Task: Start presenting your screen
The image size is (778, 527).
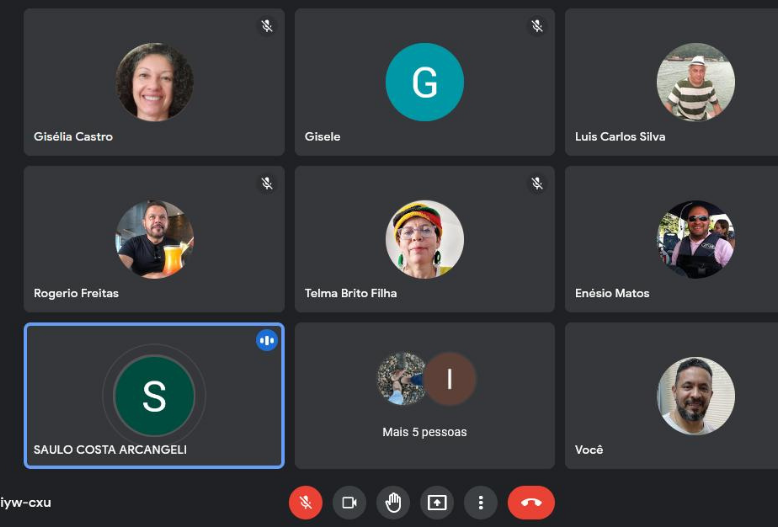Action: pos(437,502)
